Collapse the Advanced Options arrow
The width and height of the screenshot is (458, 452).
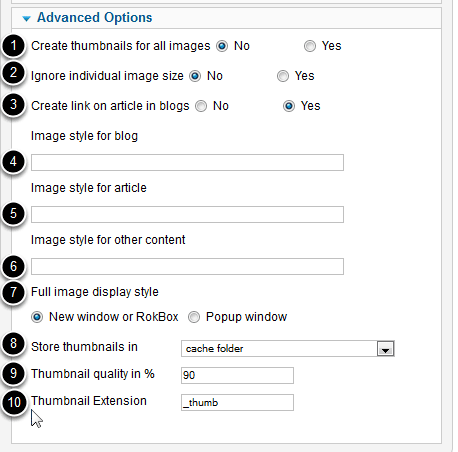tap(26, 19)
